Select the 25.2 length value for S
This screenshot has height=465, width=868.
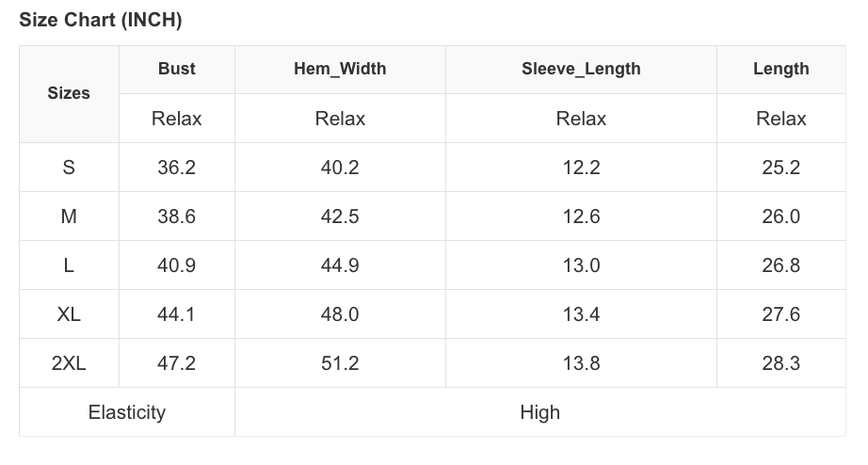point(780,168)
